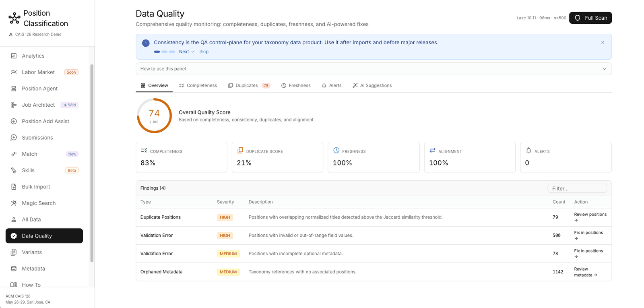The height and width of the screenshot is (308, 644).
Task: Run a Full Scan
Action: point(590,18)
